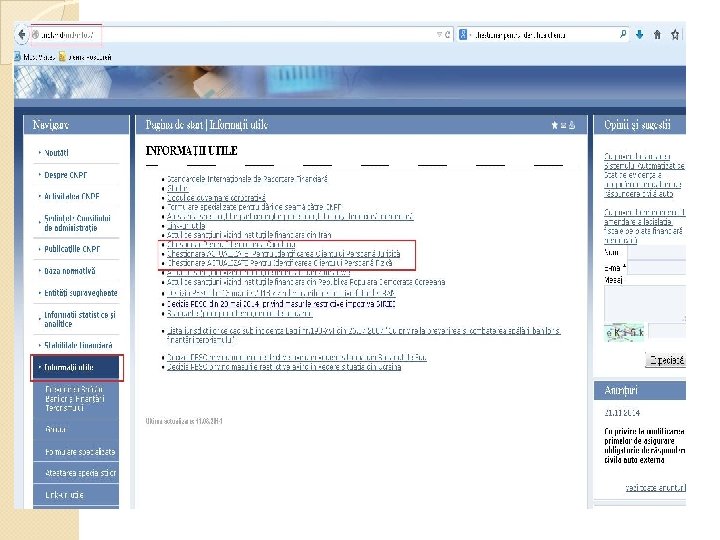The height and width of the screenshot is (540, 720).
Task: Go to browser home page icon
Action: click(x=657, y=34)
